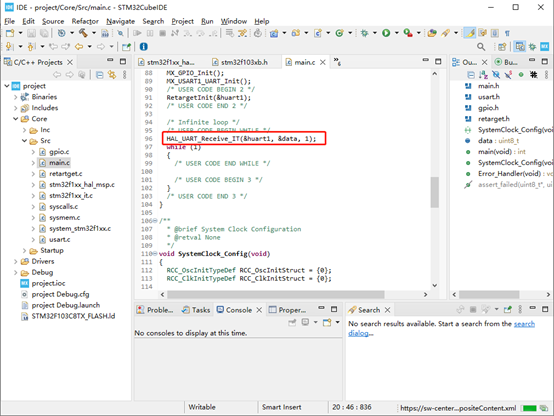Open the Properties tab
The width and height of the screenshot is (554, 416).
click(288, 310)
